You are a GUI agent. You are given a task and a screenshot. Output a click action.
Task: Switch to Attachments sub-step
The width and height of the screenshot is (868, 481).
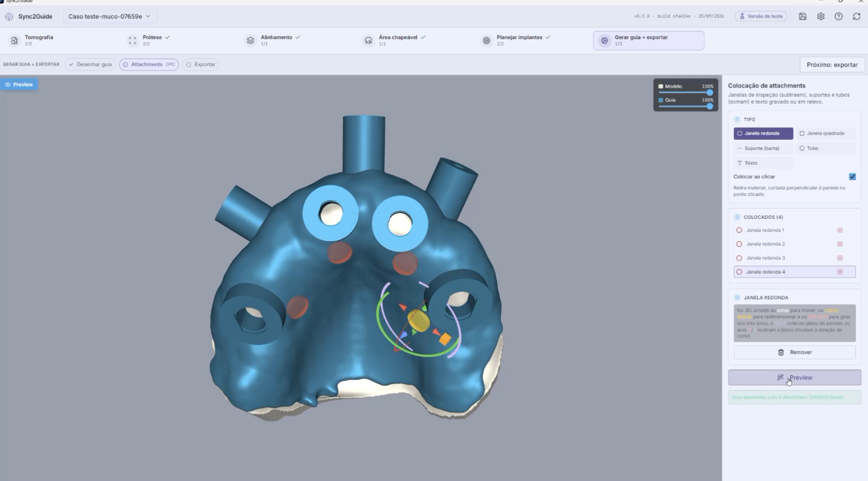coord(149,65)
